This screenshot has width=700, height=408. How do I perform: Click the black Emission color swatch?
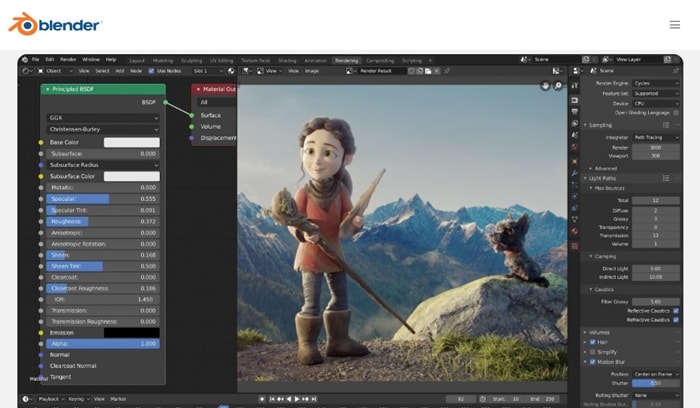coord(132,333)
